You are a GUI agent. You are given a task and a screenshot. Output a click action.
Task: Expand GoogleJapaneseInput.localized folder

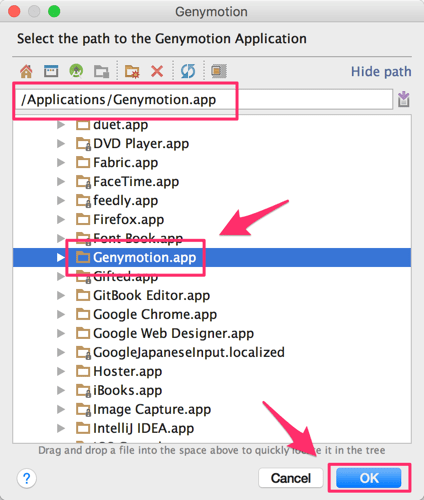[x=61, y=353]
